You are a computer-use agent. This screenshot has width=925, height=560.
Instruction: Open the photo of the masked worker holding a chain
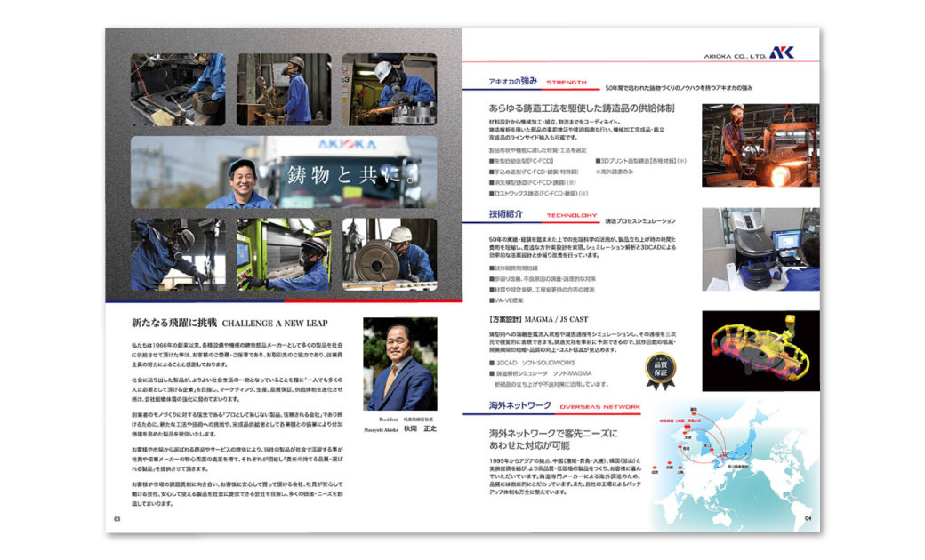tap(284, 90)
